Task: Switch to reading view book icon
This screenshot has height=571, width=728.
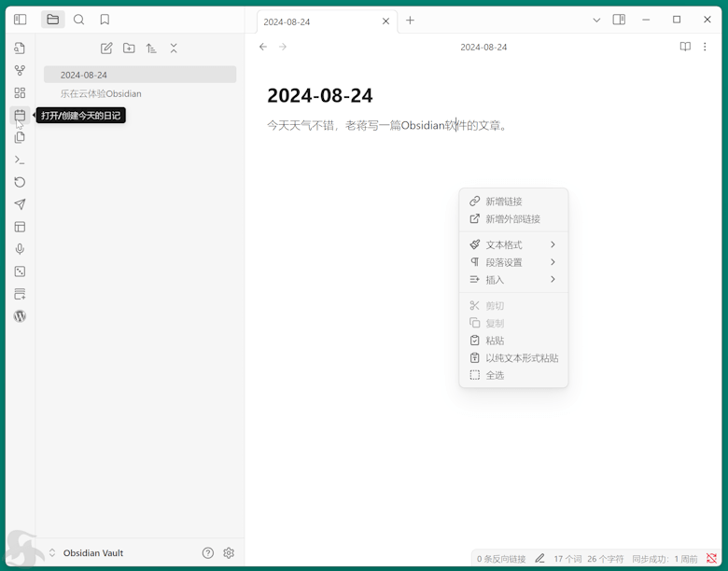Action: 685,47
